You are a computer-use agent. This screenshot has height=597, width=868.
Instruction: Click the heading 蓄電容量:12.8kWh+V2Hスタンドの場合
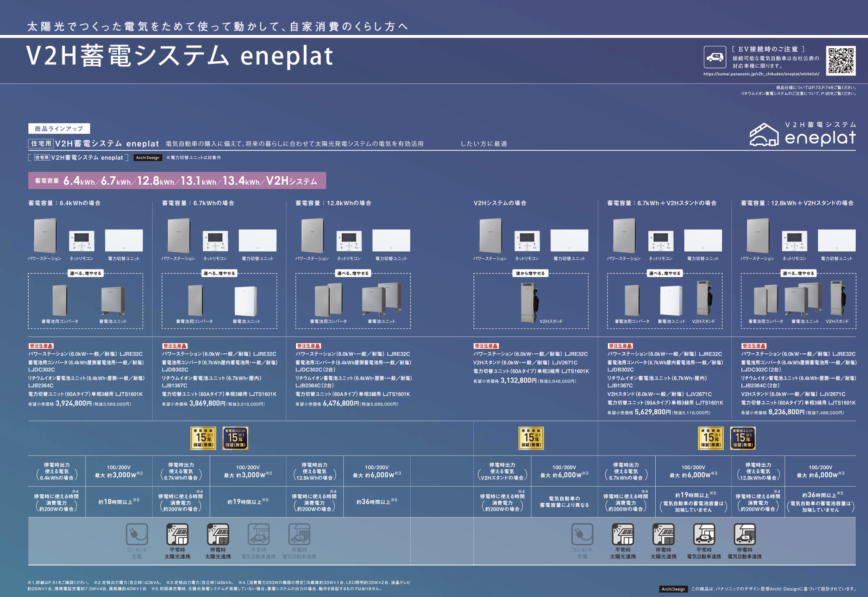797,203
